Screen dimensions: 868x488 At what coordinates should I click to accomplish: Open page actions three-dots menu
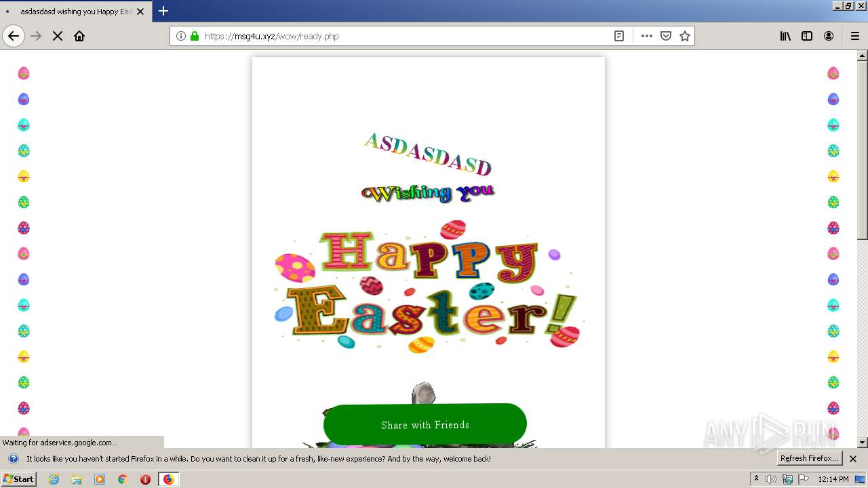(x=647, y=36)
